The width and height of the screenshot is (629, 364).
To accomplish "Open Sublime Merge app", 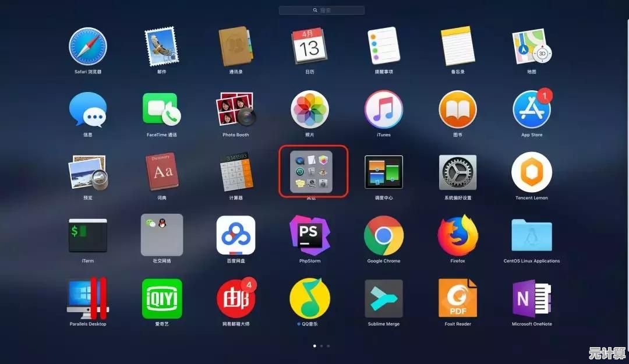I will [x=383, y=298].
